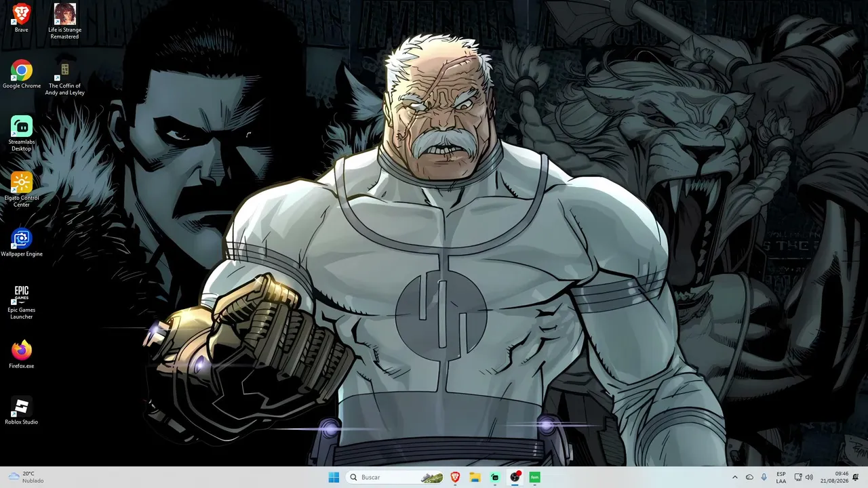This screenshot has width=868, height=488.
Task: Change the ESP LAA keyboard language
Action: tap(781, 477)
